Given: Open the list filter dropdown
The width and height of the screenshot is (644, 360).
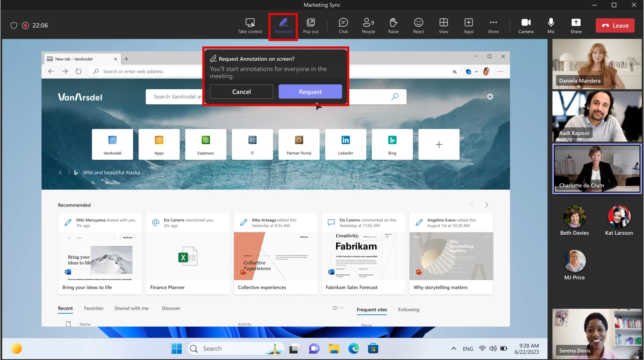Looking at the screenshot, I should (338, 308).
